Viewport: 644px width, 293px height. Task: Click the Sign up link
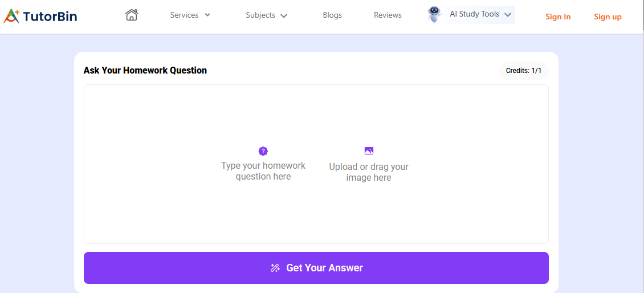coord(608,17)
